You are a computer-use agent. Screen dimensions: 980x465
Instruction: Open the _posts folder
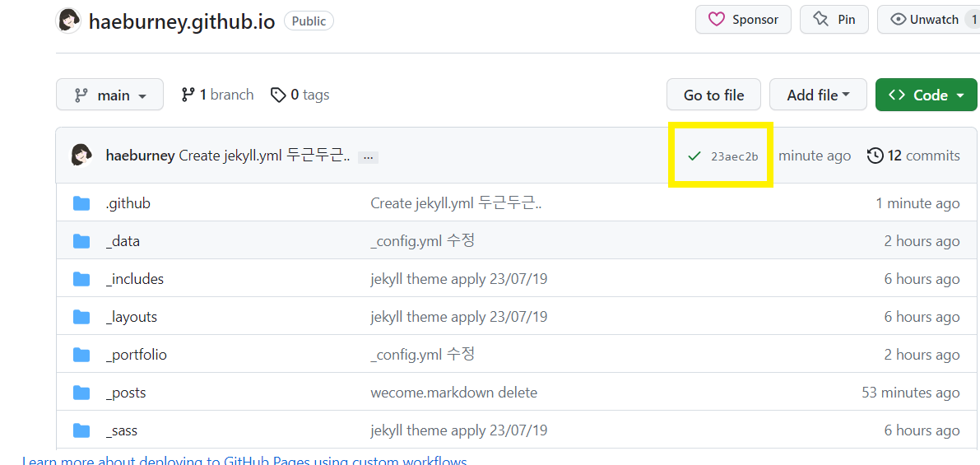click(x=126, y=393)
